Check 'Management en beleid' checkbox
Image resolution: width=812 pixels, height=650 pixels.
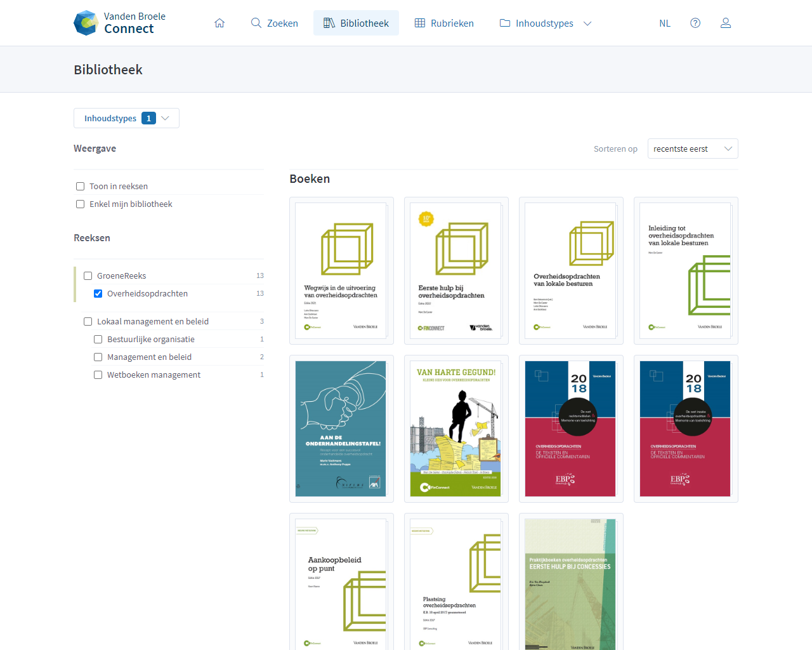click(x=98, y=357)
